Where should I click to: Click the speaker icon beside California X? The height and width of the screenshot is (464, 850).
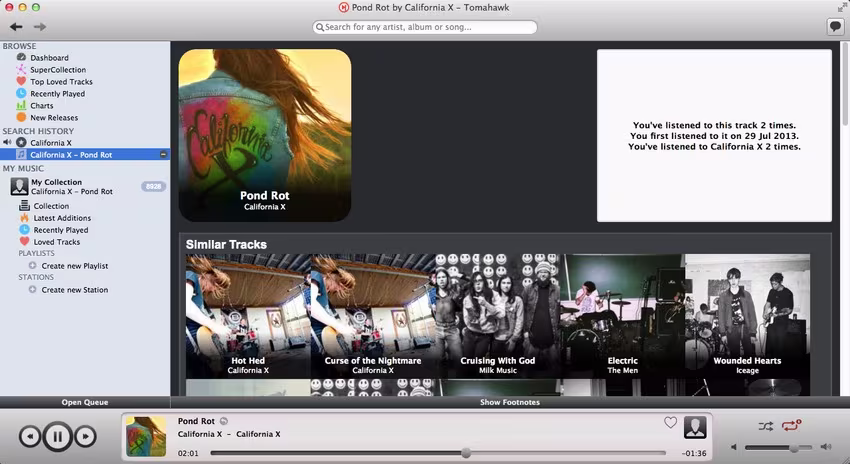tap(7, 142)
